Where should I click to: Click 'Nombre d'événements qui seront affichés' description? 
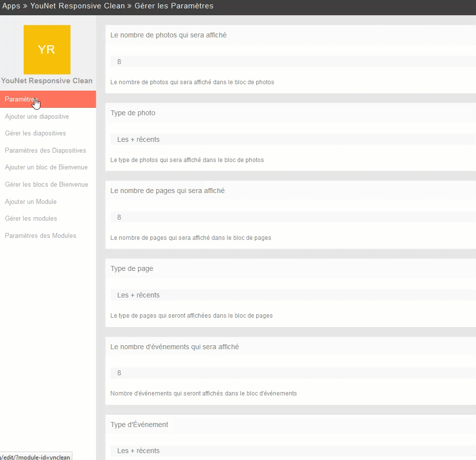click(x=204, y=394)
